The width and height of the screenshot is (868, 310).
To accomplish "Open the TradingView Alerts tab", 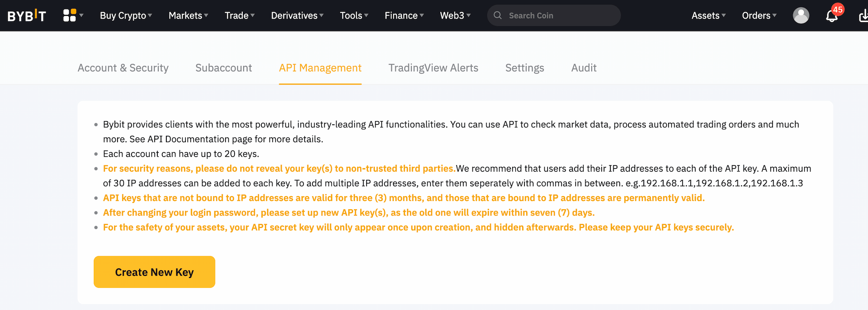I will [433, 68].
